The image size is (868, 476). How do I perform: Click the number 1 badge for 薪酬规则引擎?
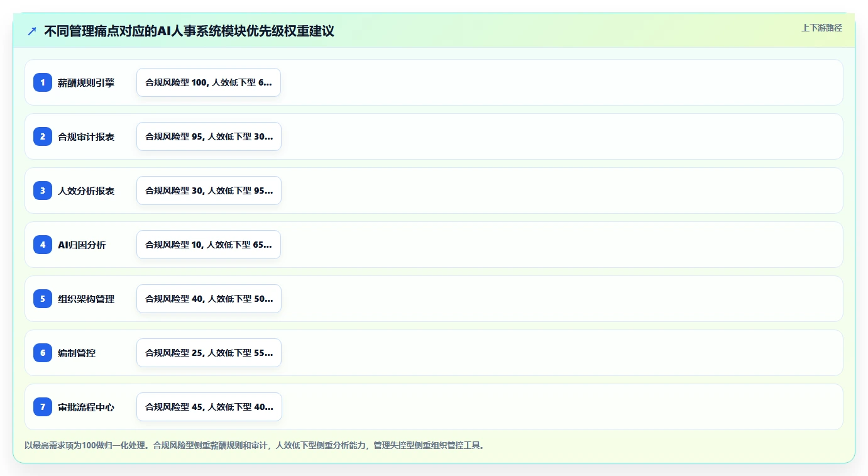pos(43,82)
